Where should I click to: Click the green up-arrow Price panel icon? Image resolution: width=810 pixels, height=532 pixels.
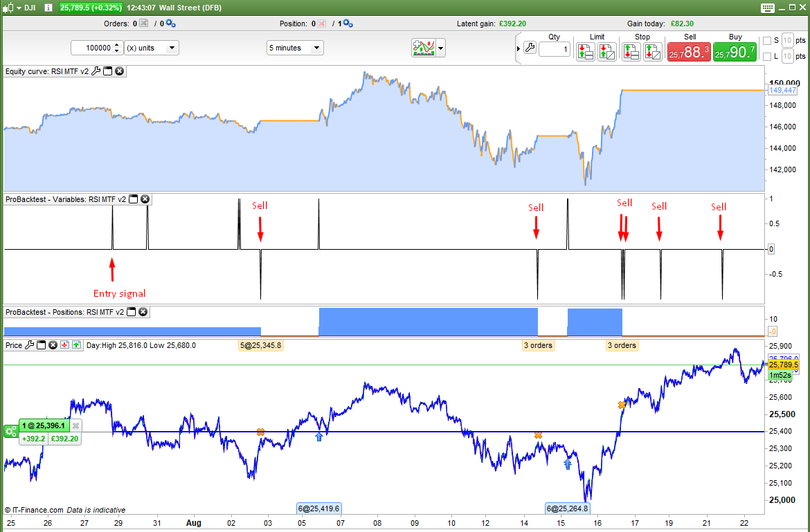[76, 345]
